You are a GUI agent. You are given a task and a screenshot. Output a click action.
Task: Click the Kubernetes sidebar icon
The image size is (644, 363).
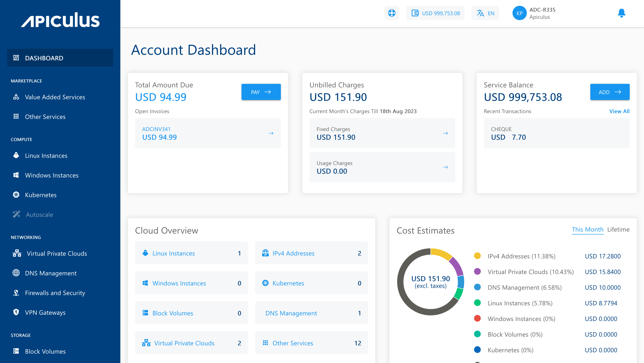pos(16,195)
